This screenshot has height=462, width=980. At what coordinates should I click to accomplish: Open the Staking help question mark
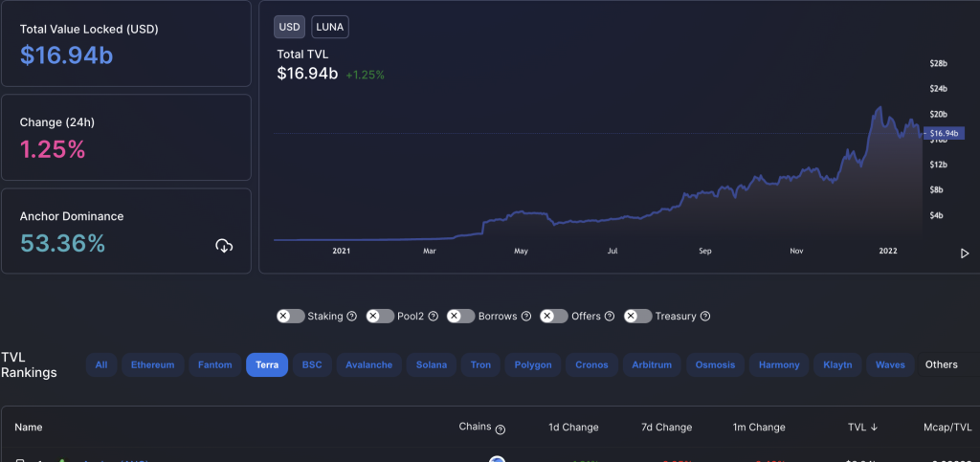point(351,316)
